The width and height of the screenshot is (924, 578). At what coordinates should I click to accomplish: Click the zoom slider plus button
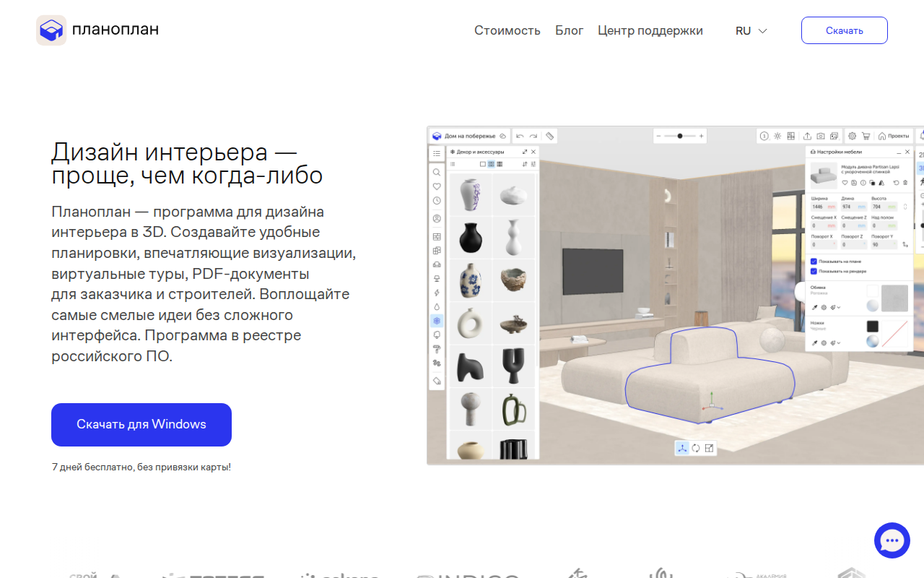(701, 136)
